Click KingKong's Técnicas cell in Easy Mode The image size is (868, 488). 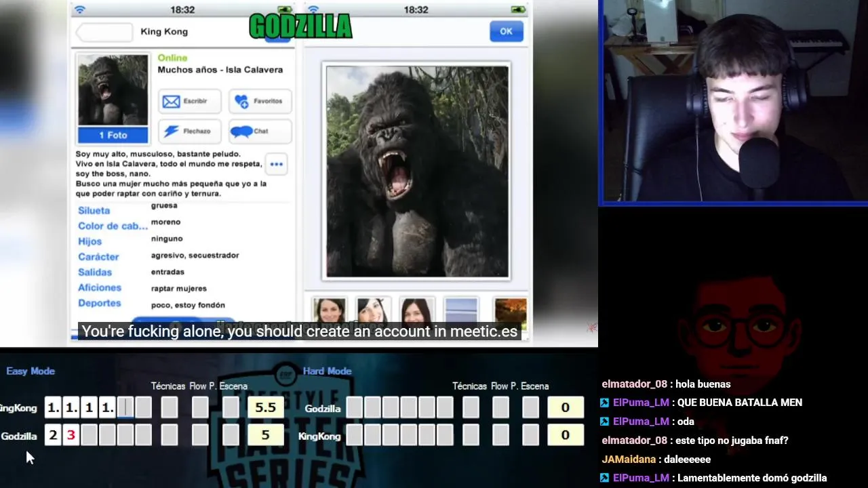(x=169, y=407)
